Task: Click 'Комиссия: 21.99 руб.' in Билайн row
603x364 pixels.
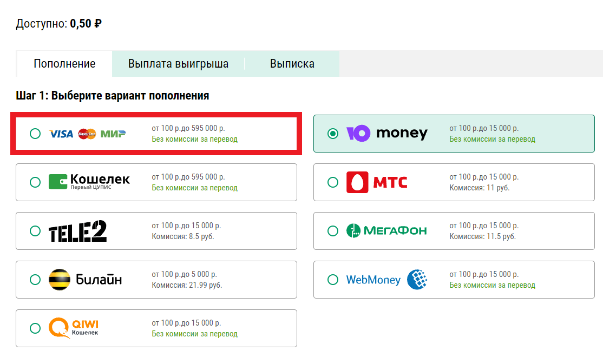Action: [187, 285]
